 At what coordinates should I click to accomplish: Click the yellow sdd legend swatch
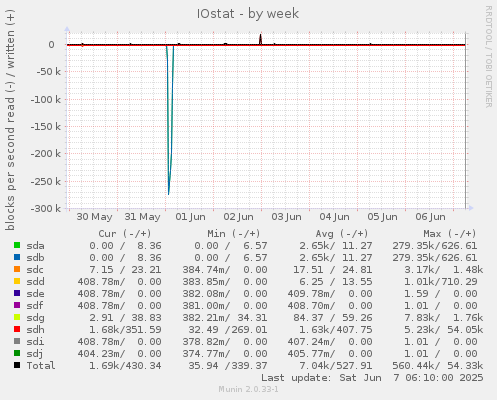coord(17,281)
